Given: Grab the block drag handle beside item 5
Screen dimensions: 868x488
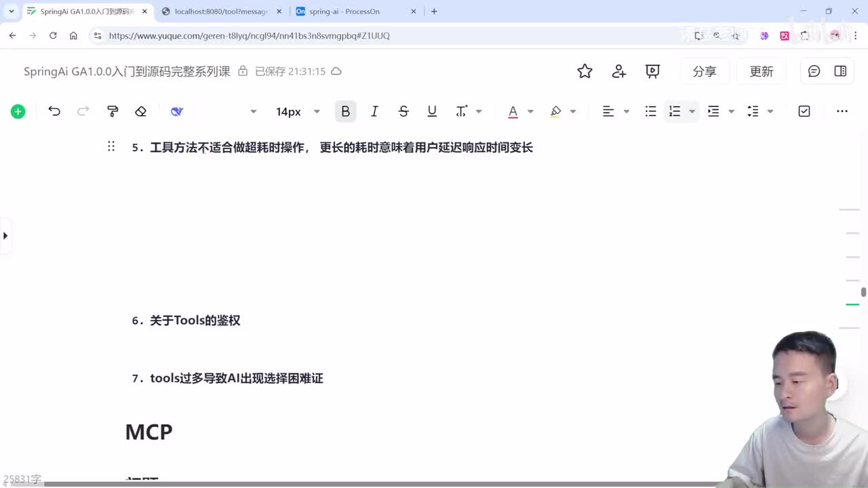Looking at the screenshot, I should coord(111,146).
